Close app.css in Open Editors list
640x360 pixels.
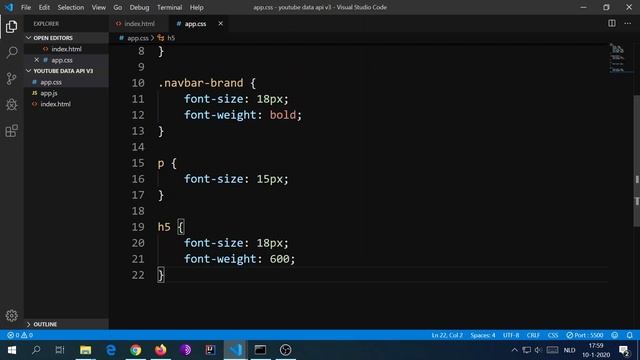(x=36, y=60)
